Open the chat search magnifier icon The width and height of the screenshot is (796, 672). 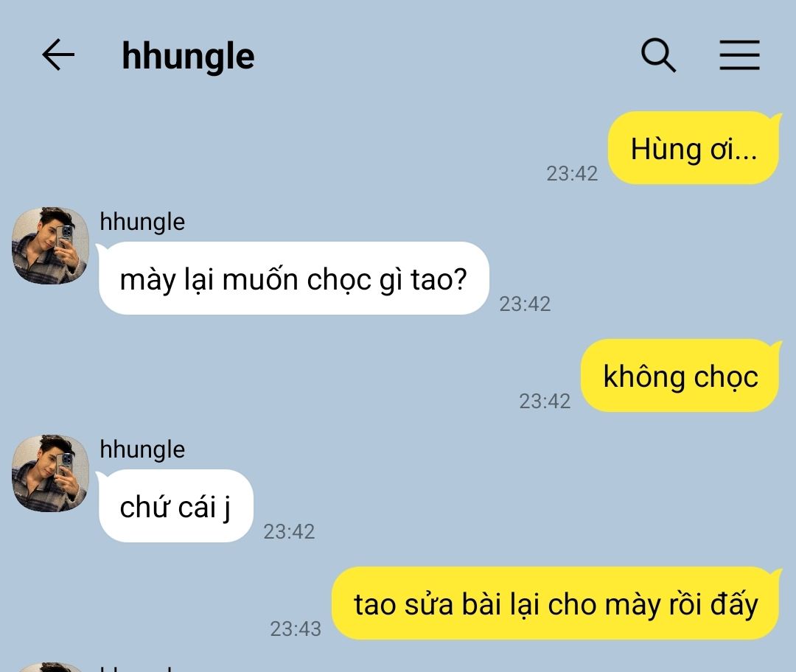[x=658, y=55]
